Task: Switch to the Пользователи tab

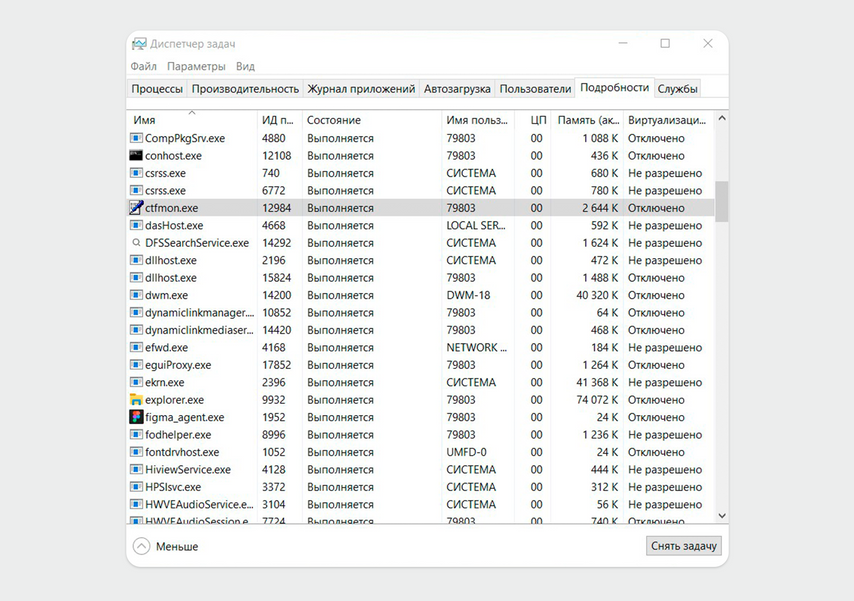Action: pyautogui.click(x=535, y=89)
